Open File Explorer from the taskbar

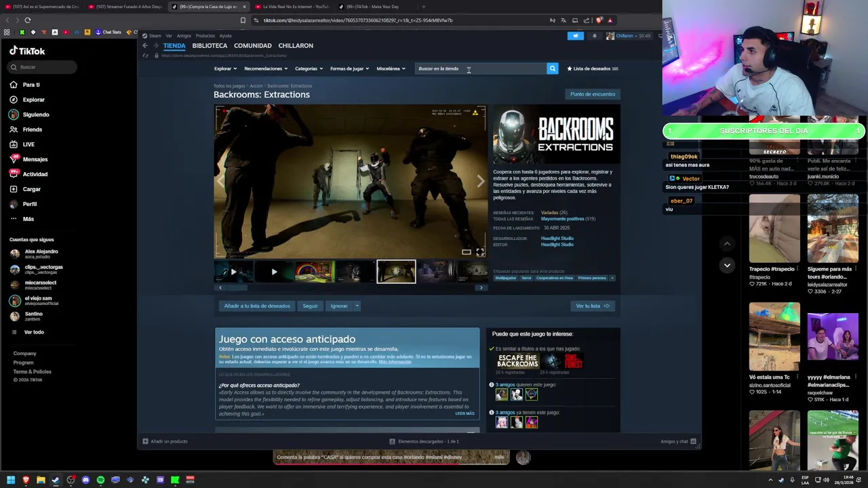[x=41, y=480]
